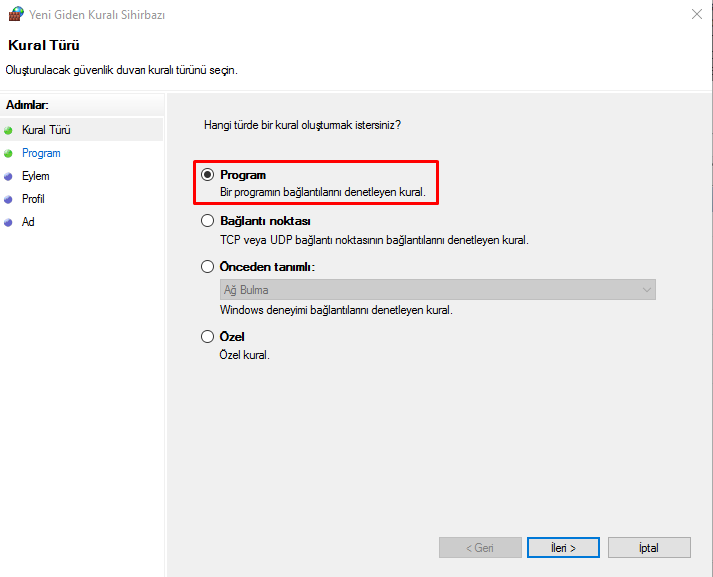This screenshot has width=713, height=577.
Task: Click the firewall icon in the title bar
Action: pos(15,15)
